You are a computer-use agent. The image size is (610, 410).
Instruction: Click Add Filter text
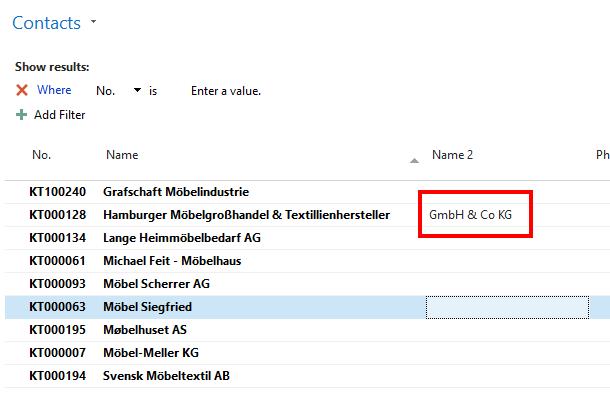[60, 115]
